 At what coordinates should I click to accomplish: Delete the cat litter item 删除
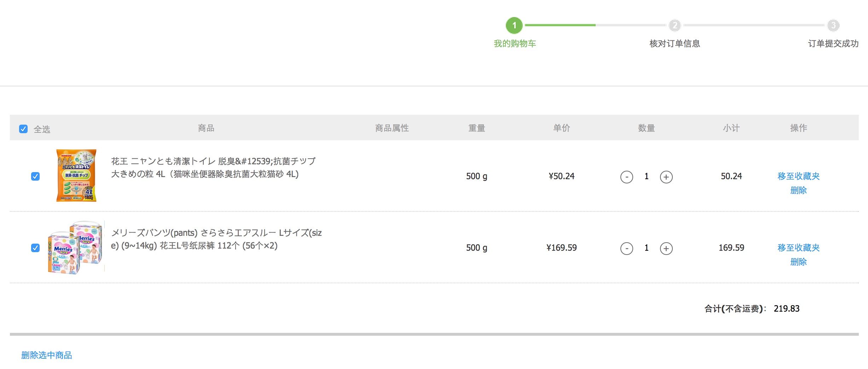(x=798, y=190)
